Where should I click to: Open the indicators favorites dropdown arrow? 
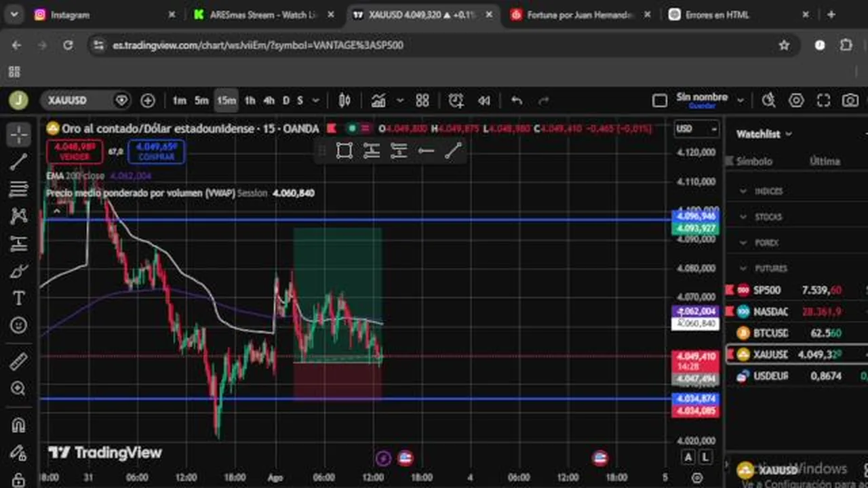coord(400,100)
